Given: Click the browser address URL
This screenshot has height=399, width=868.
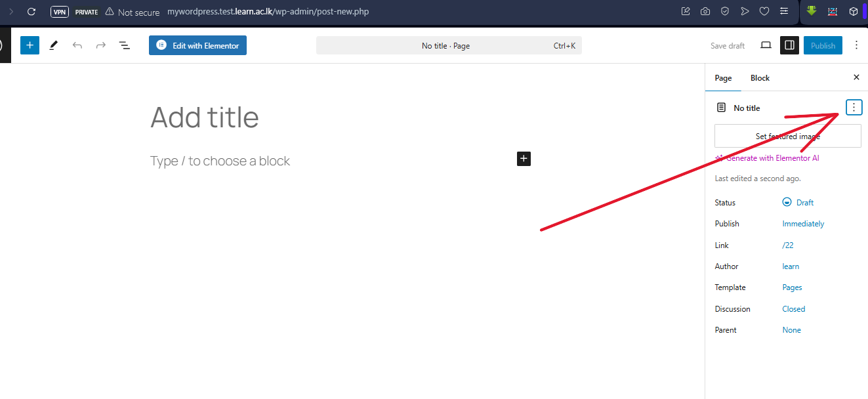Looking at the screenshot, I should 268,12.
